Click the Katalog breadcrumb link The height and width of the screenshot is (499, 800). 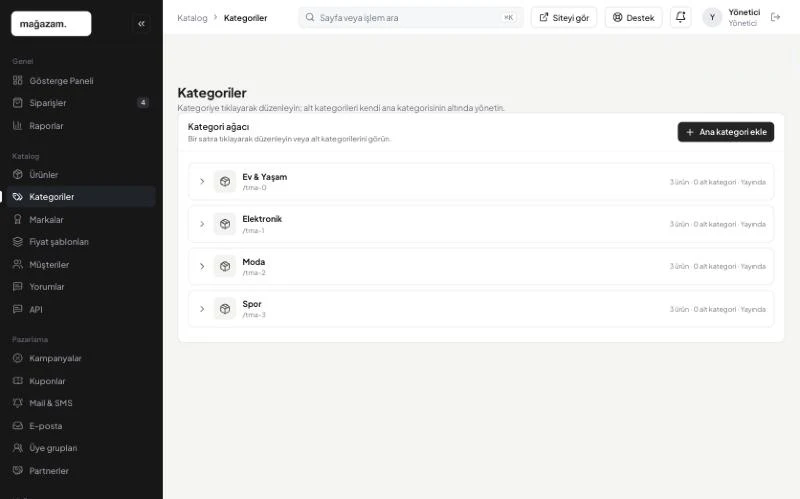192,18
